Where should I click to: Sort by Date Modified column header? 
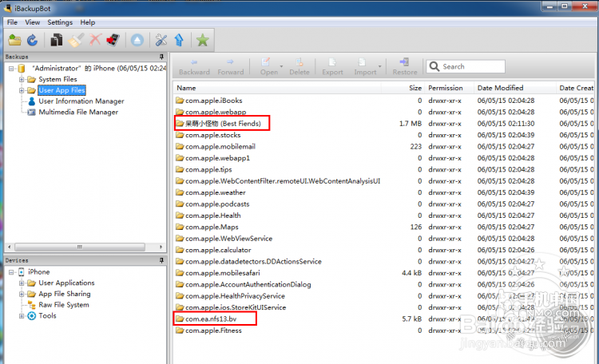pos(514,88)
